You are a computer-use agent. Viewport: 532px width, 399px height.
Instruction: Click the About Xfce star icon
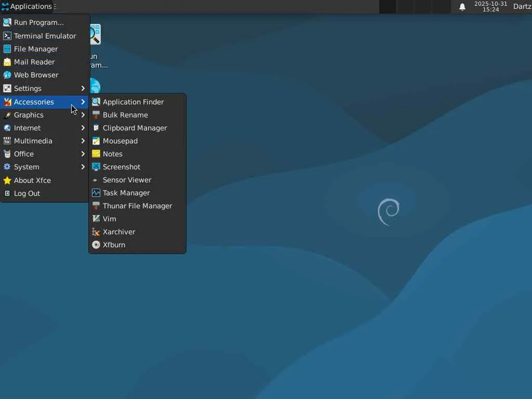[x=7, y=180]
